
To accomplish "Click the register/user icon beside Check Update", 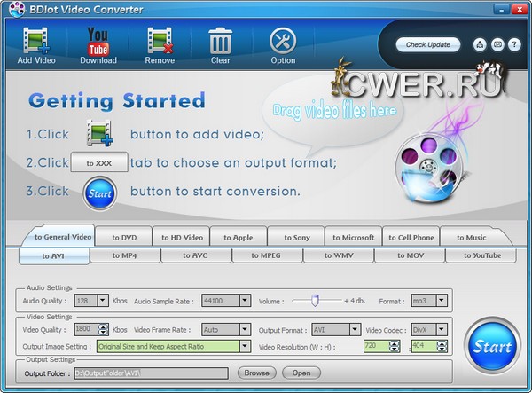I will point(480,44).
